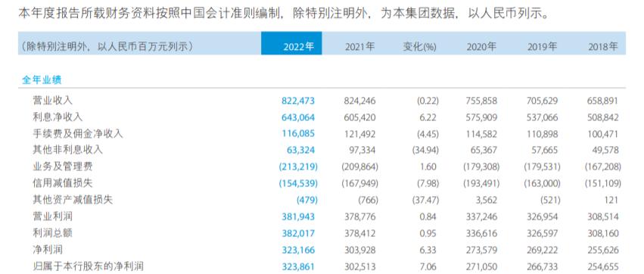This screenshot has height=274, width=644.
Task: Click the 信用减值损失 row label
Action: (x=62, y=183)
